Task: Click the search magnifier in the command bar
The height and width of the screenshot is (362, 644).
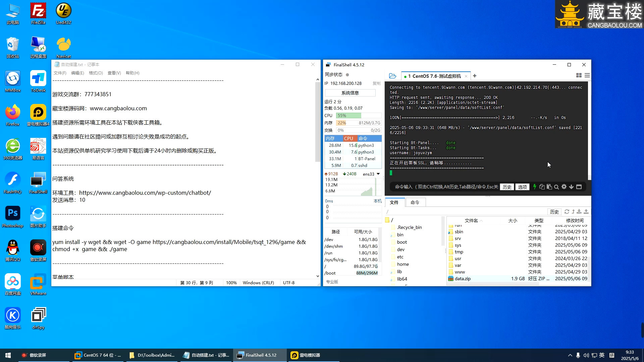Action: (x=556, y=187)
